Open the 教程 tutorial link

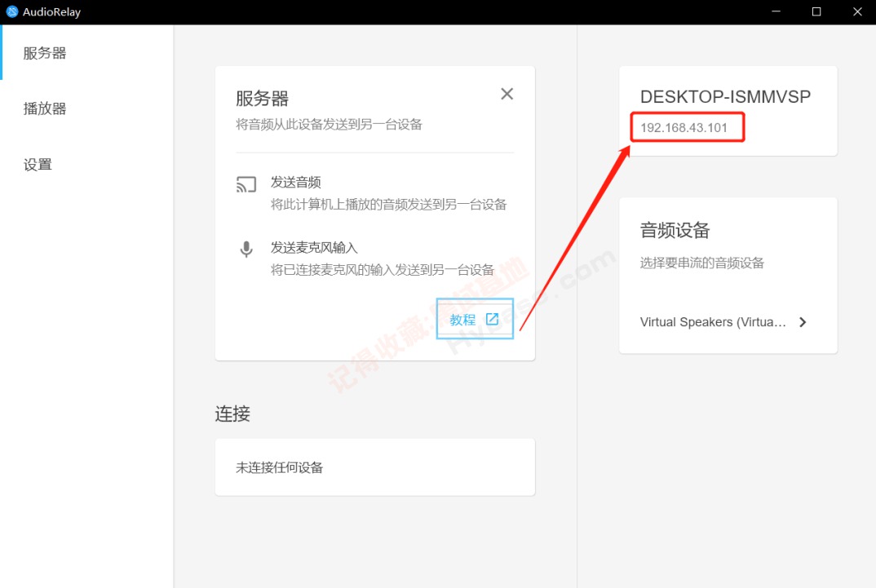pyautogui.click(x=475, y=319)
